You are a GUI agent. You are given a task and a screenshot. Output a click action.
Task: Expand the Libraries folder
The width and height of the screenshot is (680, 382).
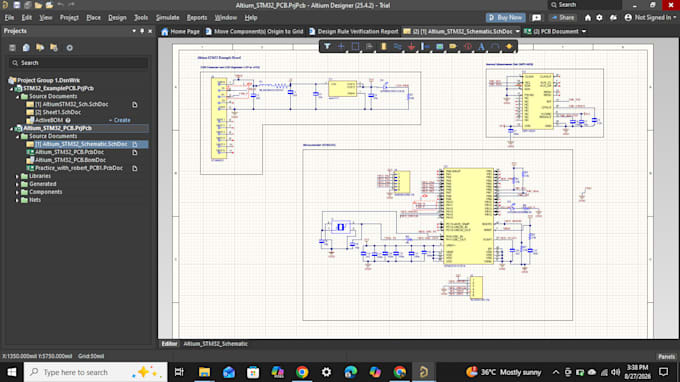click(17, 176)
